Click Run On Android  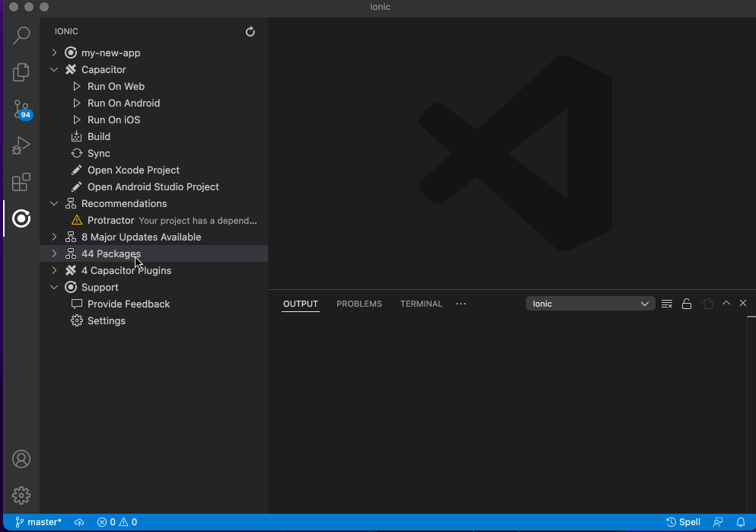pyautogui.click(x=123, y=103)
